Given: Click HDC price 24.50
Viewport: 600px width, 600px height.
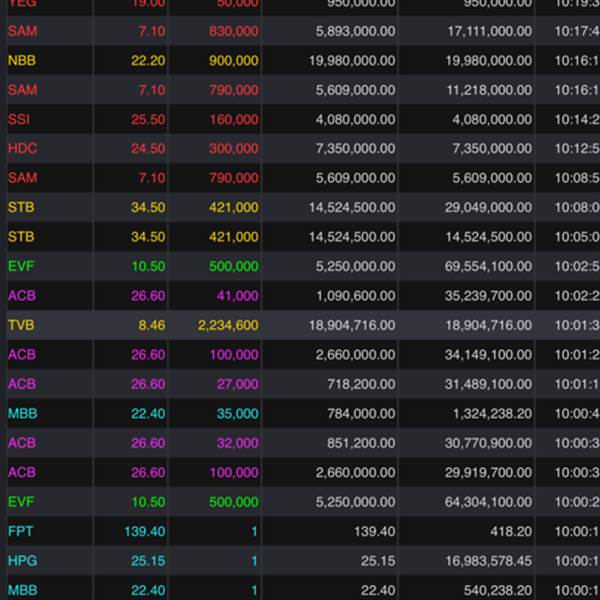Looking at the screenshot, I should coord(148,148).
